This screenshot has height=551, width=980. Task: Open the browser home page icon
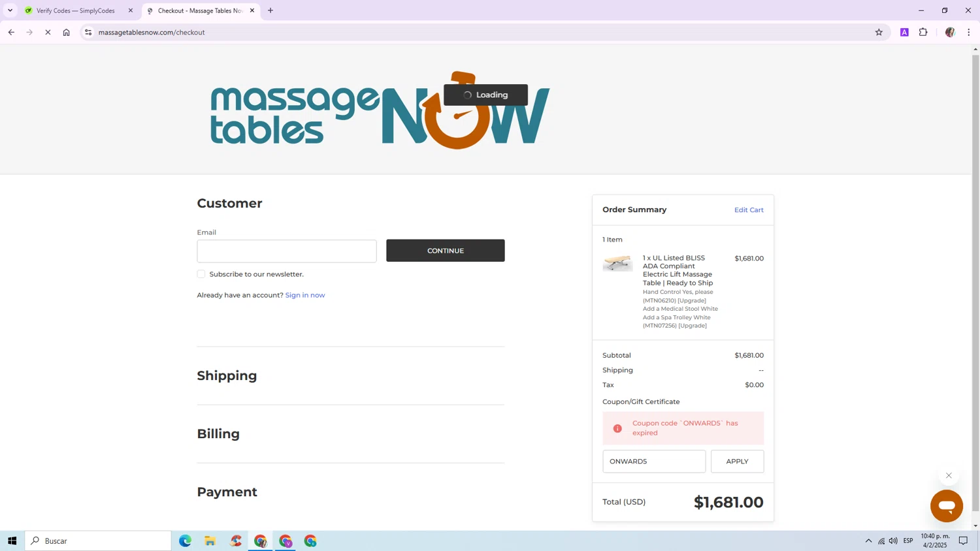(x=66, y=32)
